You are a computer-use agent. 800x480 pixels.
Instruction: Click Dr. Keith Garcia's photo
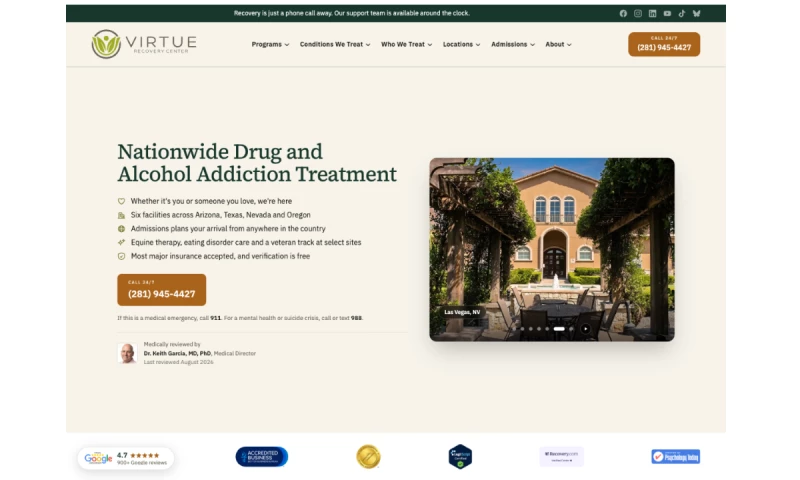(127, 353)
